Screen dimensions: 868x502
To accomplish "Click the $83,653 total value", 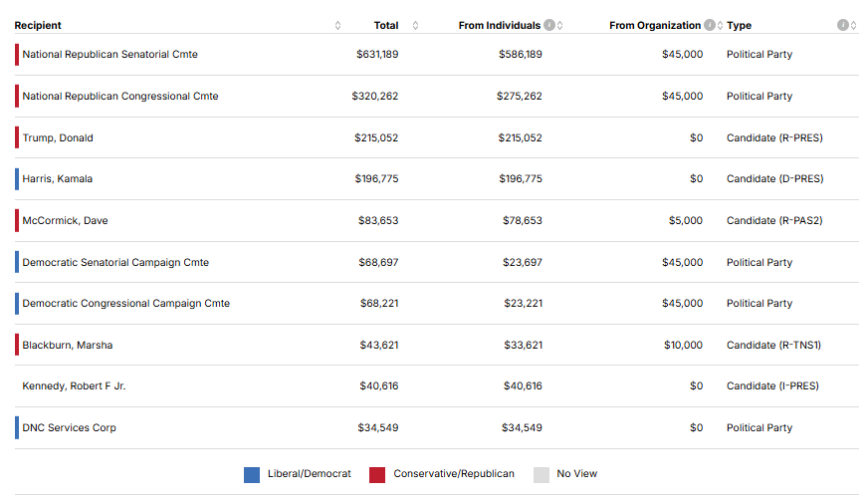I will (378, 220).
